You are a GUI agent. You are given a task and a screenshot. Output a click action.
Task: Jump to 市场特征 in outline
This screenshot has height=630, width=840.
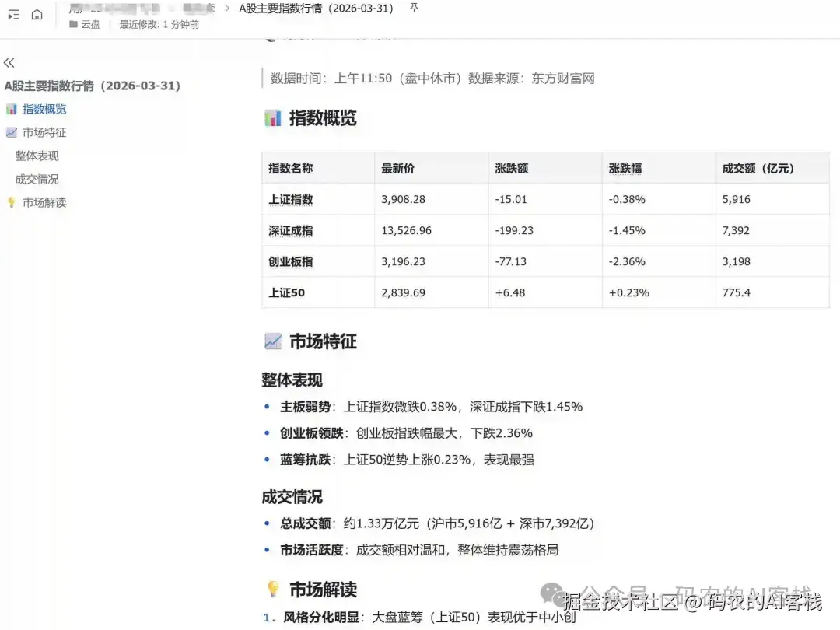click(44, 132)
